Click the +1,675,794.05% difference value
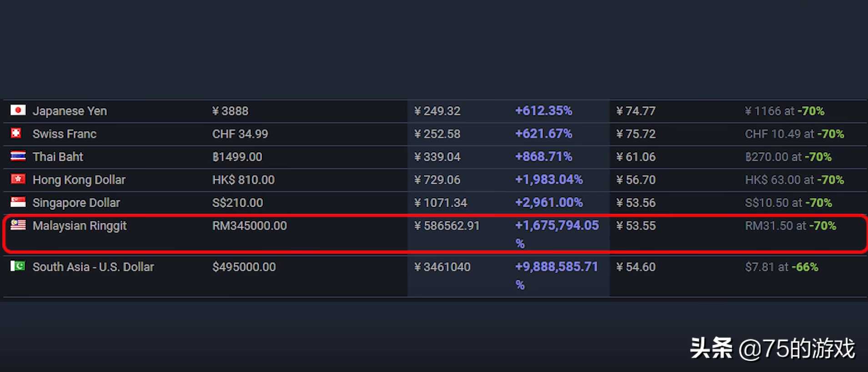868x372 pixels. [x=557, y=226]
